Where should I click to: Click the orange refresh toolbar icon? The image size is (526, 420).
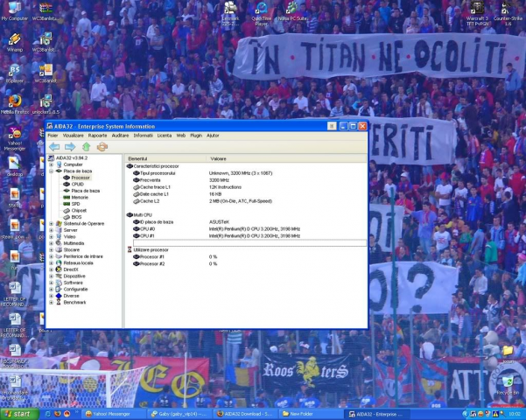click(x=102, y=147)
